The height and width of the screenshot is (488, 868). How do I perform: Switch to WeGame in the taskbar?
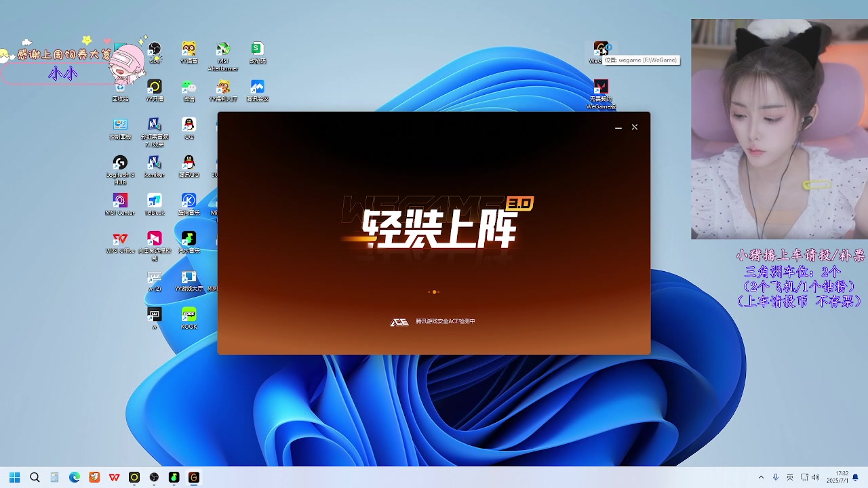193,477
